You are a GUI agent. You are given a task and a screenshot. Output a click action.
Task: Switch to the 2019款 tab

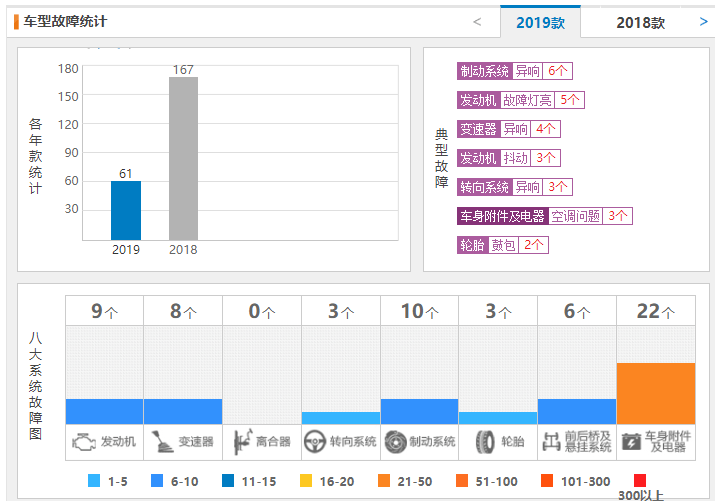pyautogui.click(x=540, y=22)
